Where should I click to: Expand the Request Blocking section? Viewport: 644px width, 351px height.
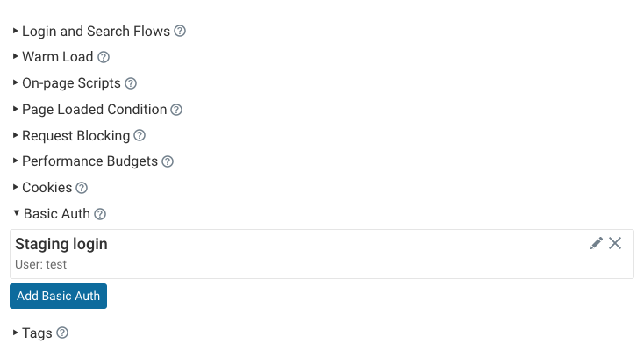click(75, 136)
